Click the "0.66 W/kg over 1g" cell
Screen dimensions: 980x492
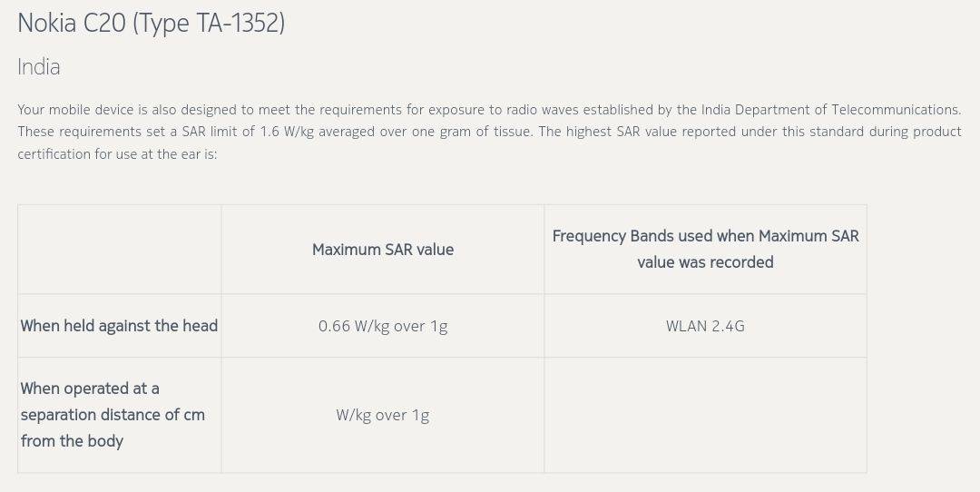(383, 326)
